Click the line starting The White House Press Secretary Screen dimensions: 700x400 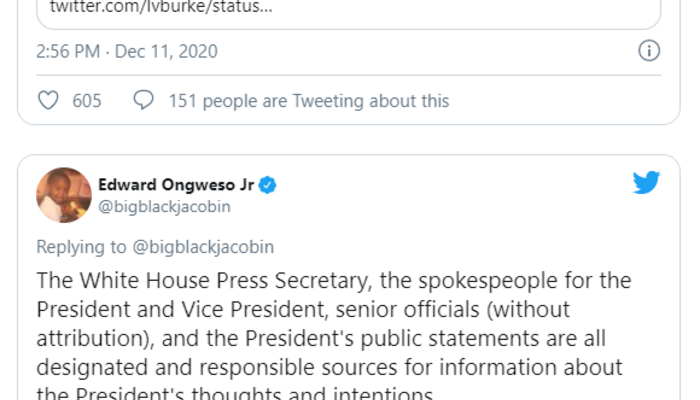point(334,281)
